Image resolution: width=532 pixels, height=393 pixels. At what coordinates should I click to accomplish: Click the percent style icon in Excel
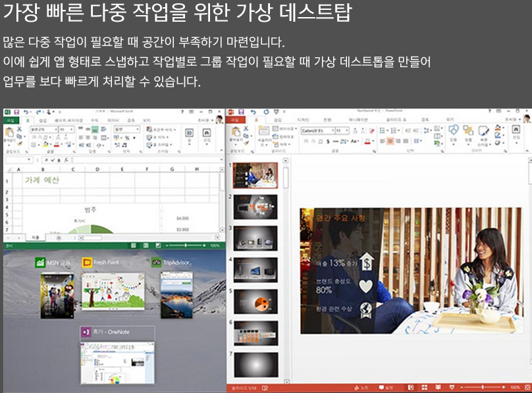(x=126, y=139)
